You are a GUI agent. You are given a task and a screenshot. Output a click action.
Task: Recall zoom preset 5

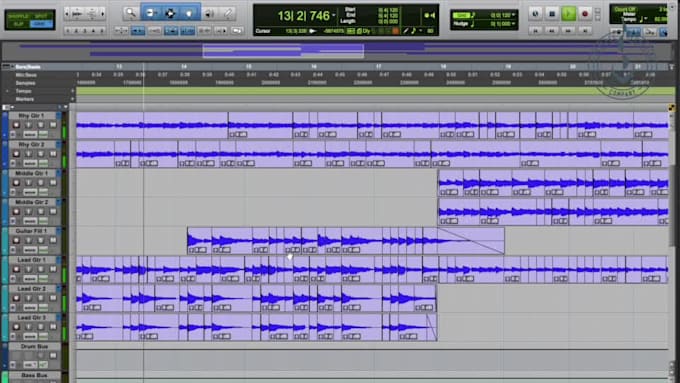pyautogui.click(x=102, y=31)
